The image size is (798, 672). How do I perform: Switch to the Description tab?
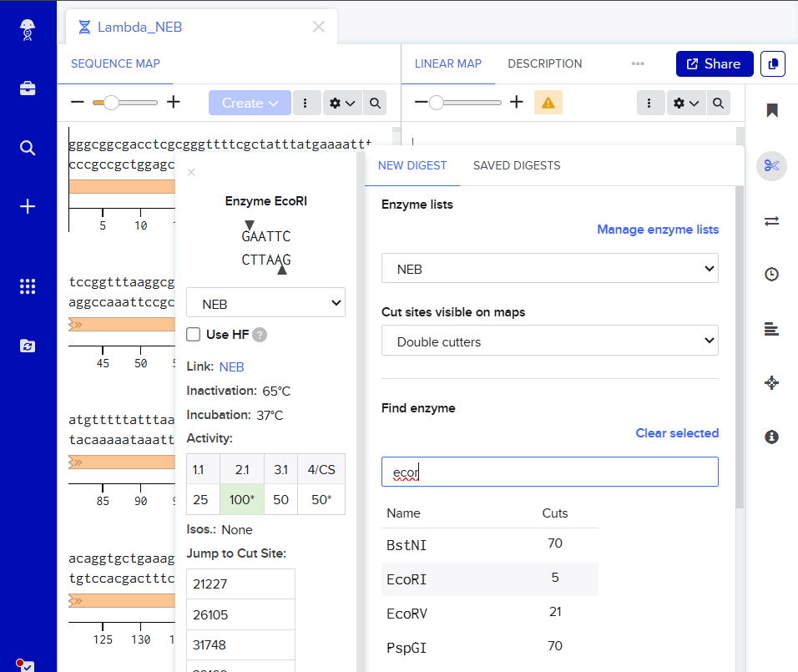point(544,63)
